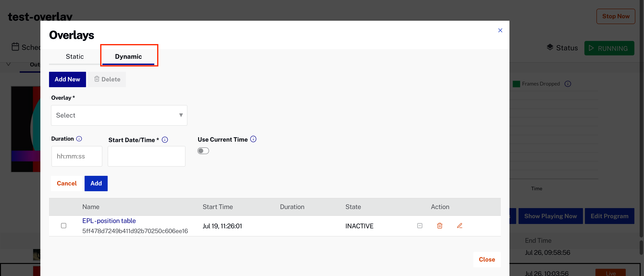Click the Start Date/Time input field

(146, 156)
